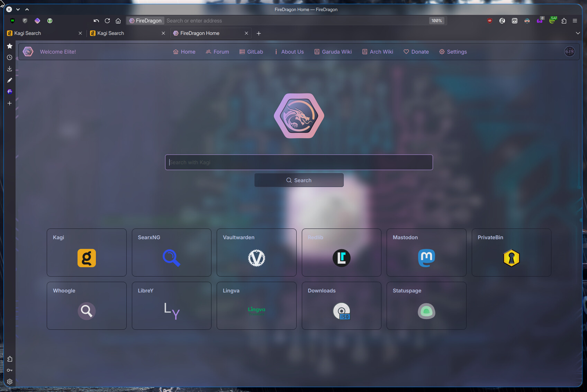Open the Bookmarks star sidebar panel
This screenshot has width=587, height=392.
tap(10, 46)
